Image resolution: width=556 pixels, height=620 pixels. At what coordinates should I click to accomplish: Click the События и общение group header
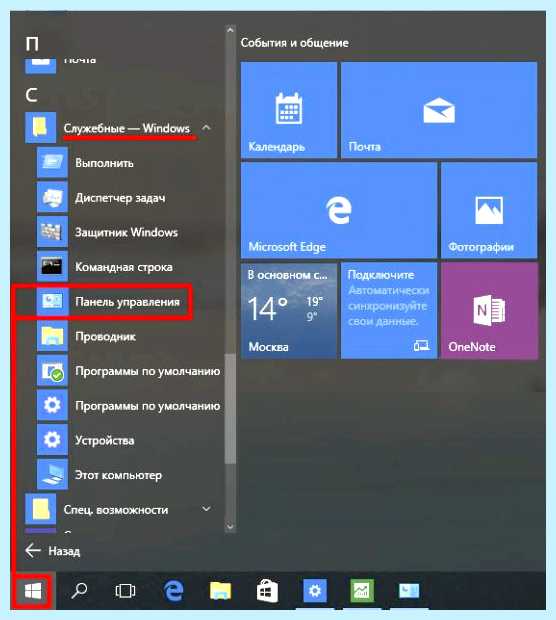click(295, 43)
